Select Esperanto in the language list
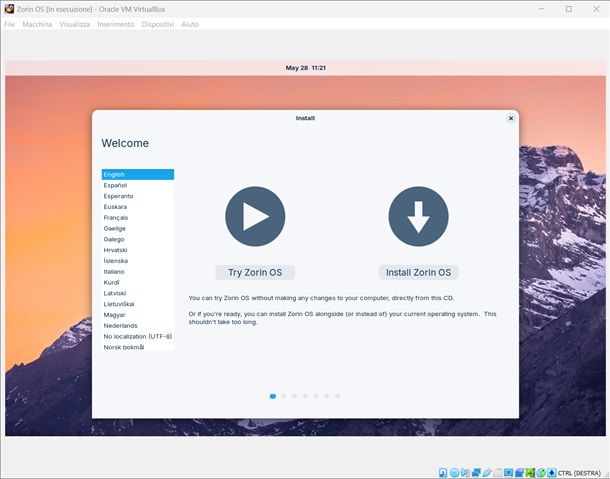The width and height of the screenshot is (610, 479). pyautogui.click(x=138, y=196)
